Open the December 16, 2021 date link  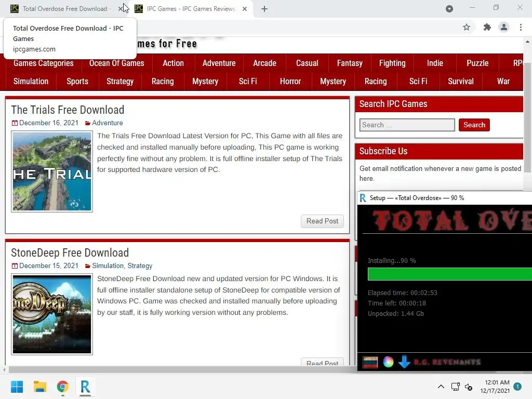point(48,123)
